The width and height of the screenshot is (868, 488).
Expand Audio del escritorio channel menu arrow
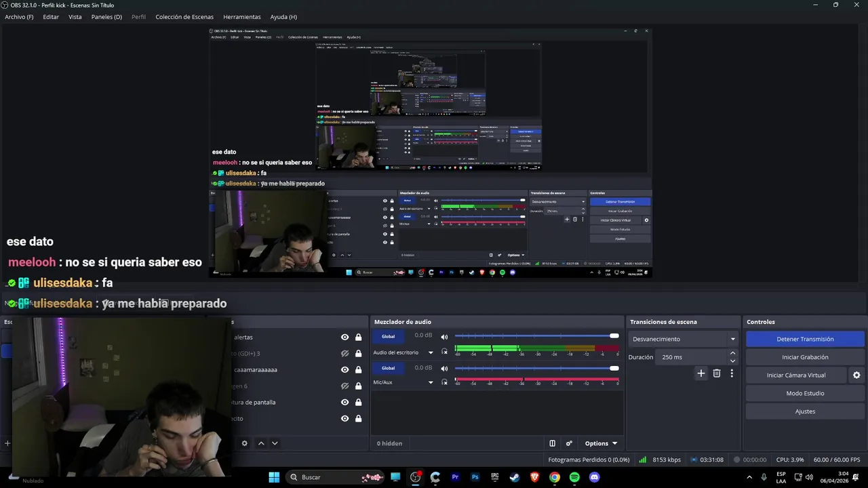click(430, 352)
